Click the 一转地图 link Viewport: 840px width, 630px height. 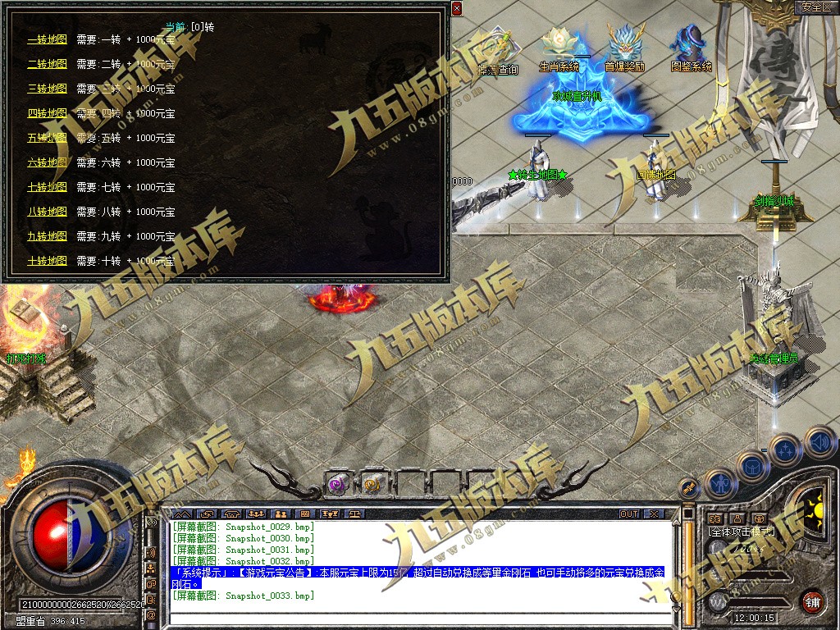(47, 39)
